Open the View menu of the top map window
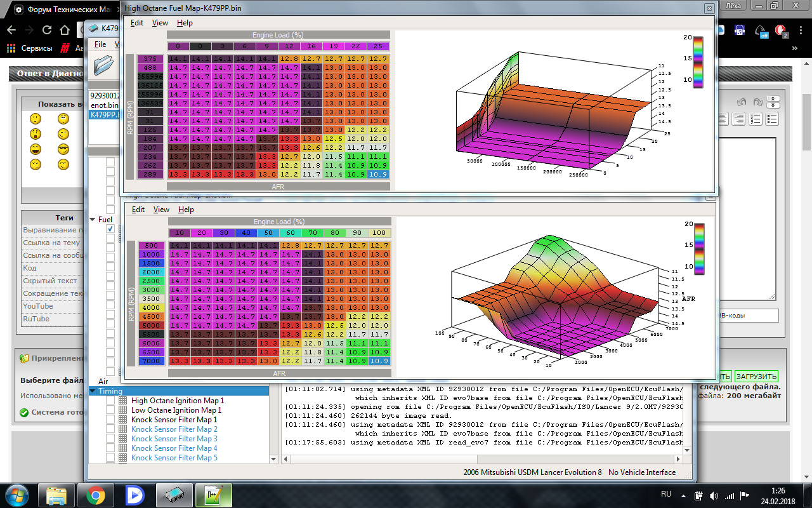This screenshot has width=812, height=508. click(x=160, y=23)
